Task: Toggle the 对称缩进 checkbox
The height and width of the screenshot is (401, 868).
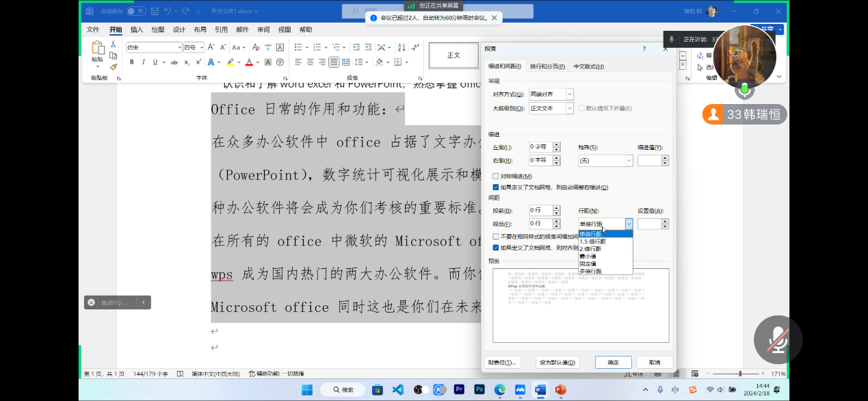Action: coord(496,177)
